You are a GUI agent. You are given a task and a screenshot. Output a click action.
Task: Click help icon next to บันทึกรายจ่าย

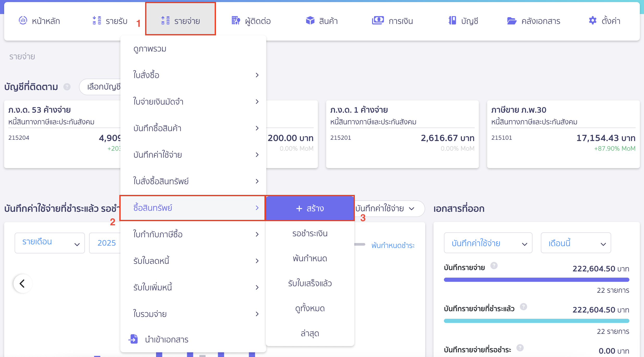tap(494, 266)
